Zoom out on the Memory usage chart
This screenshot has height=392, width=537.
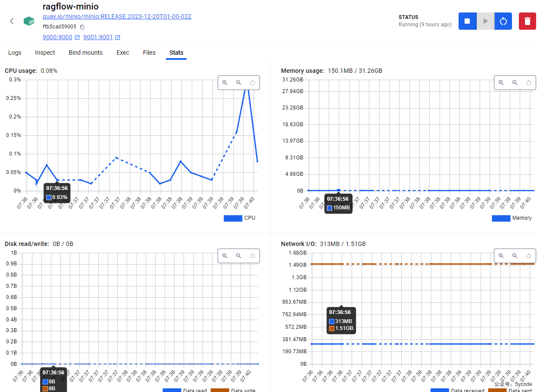pyautogui.click(x=515, y=83)
